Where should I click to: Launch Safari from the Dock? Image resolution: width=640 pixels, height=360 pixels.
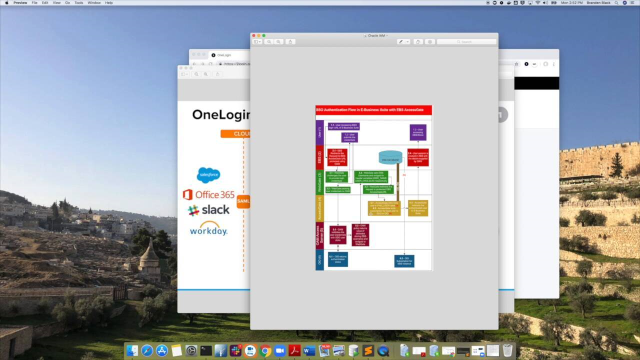(147, 350)
